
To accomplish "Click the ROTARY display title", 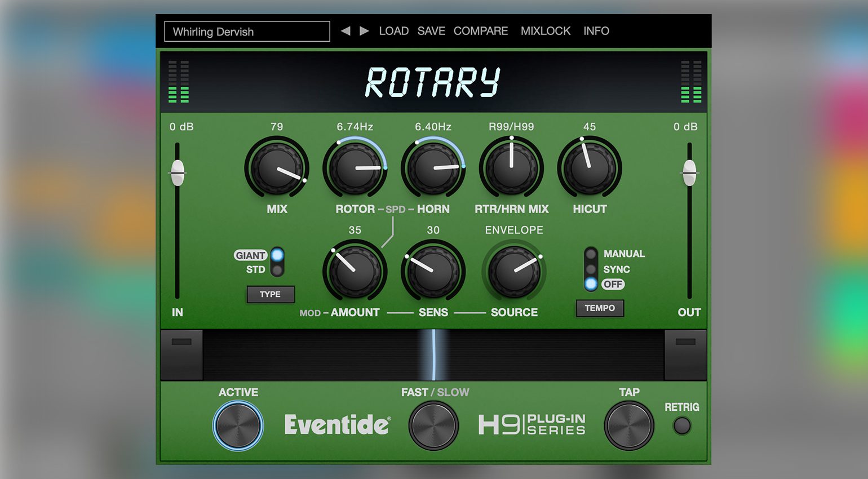I will click(x=433, y=82).
